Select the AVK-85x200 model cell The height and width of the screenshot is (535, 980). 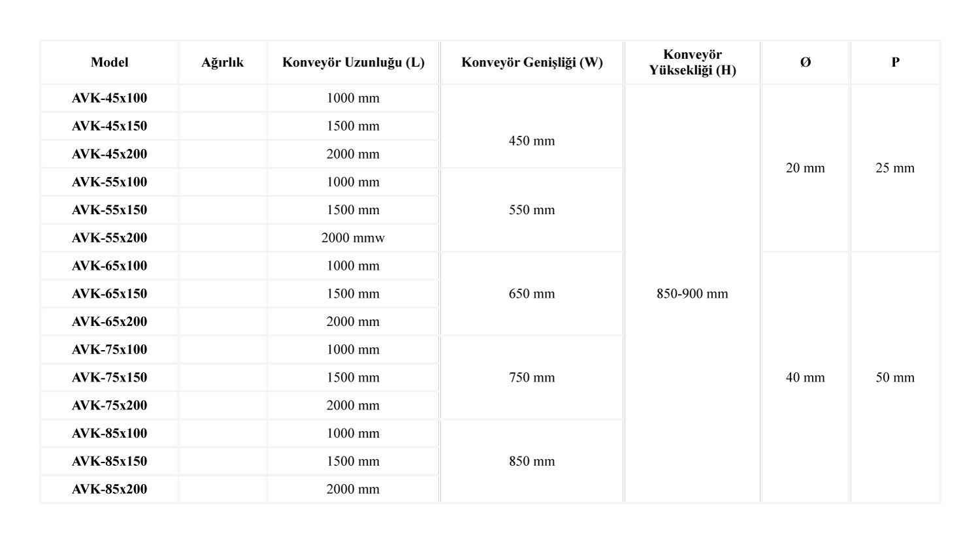point(109,489)
